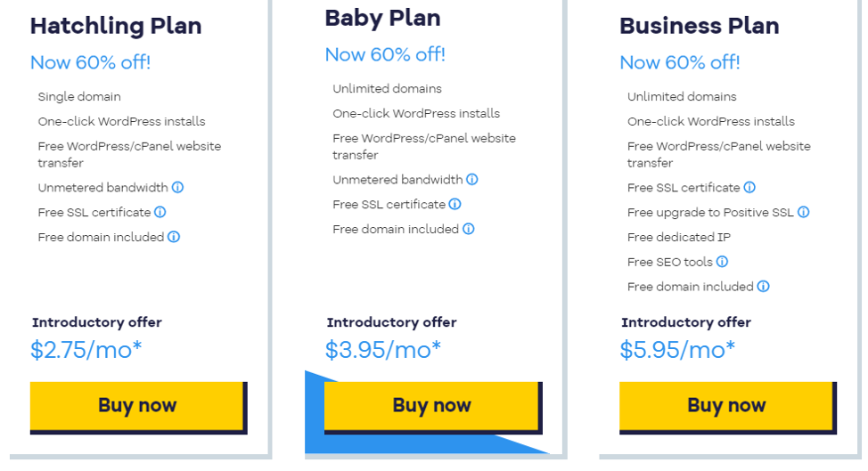Click info icon beside Hatchling Unmetered bandwidth
Viewport: 868px width, 471px height.
tap(177, 187)
